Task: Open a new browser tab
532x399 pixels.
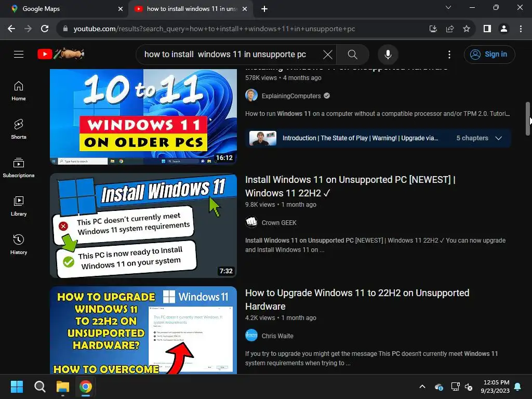Action: 264,9
